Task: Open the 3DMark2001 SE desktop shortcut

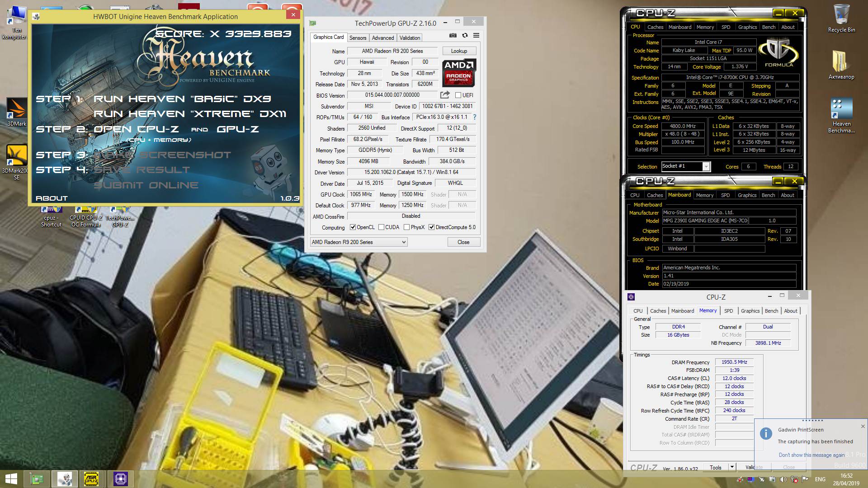Action: click(x=16, y=163)
